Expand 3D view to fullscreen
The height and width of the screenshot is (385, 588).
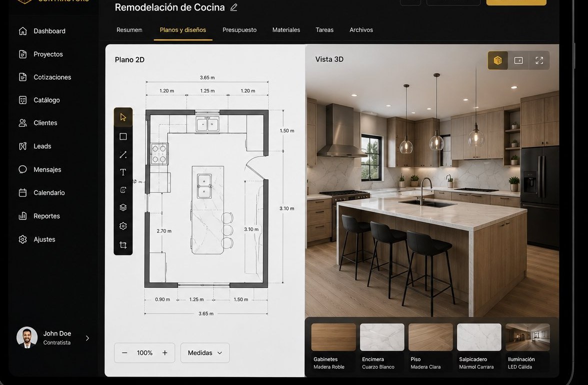[x=539, y=60]
